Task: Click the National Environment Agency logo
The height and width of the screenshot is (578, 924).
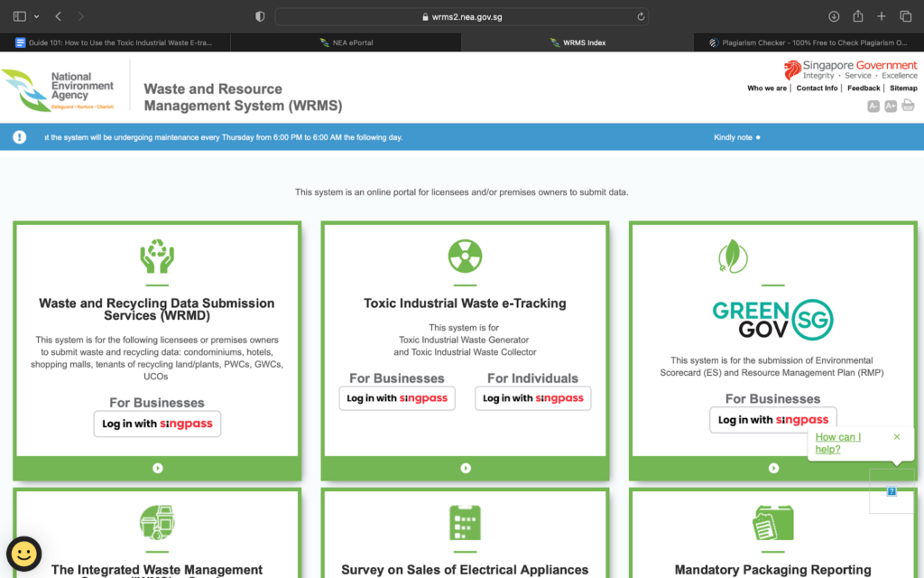Action: coord(58,88)
